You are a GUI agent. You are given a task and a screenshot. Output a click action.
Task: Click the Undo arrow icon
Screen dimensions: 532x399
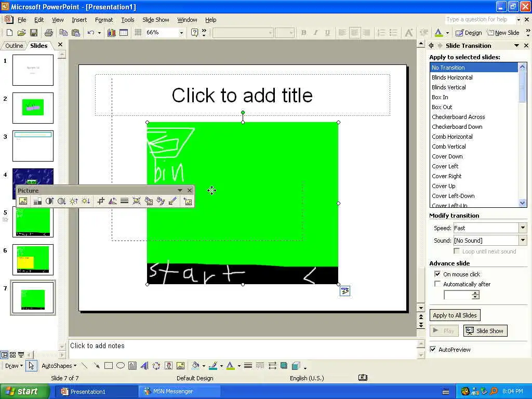click(x=90, y=33)
